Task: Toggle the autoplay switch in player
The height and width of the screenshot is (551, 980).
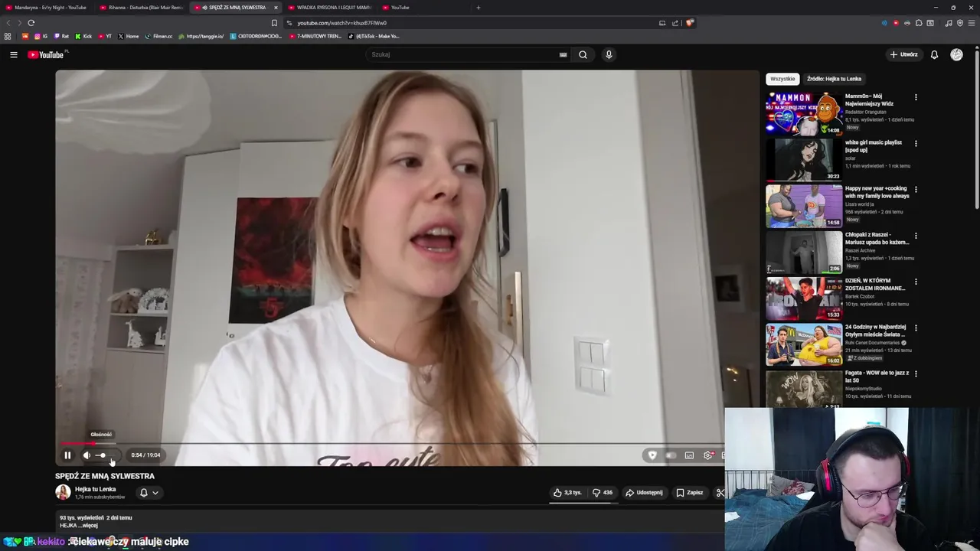Action: (x=671, y=455)
